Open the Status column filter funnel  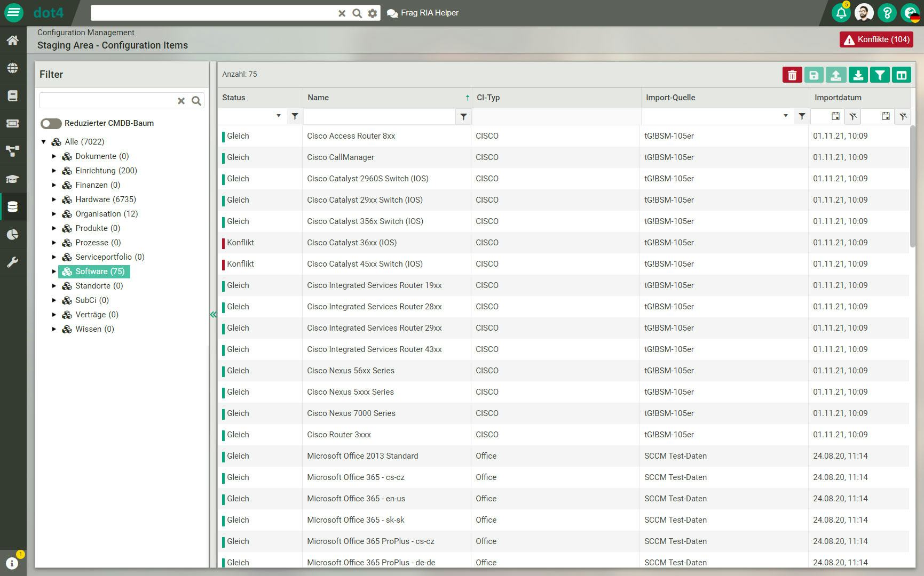(x=295, y=116)
